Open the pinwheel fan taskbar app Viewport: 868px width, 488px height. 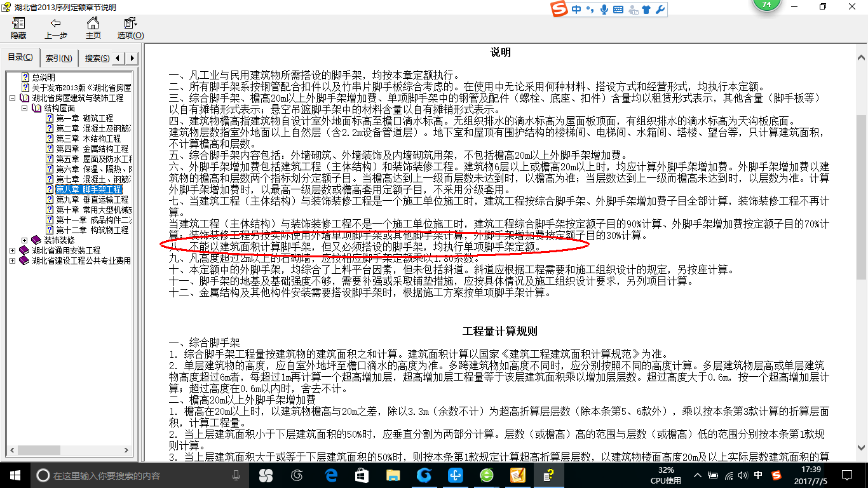tap(265, 475)
